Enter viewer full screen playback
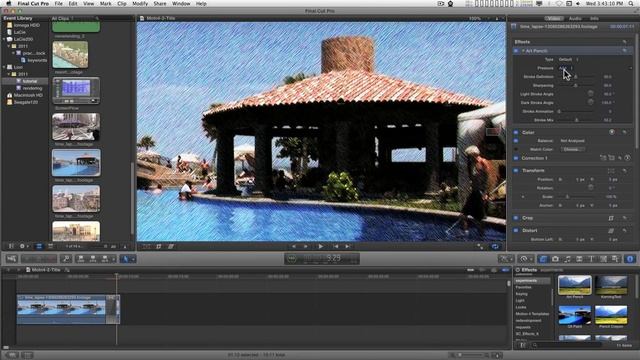This screenshot has width=640, height=360. (x=480, y=246)
